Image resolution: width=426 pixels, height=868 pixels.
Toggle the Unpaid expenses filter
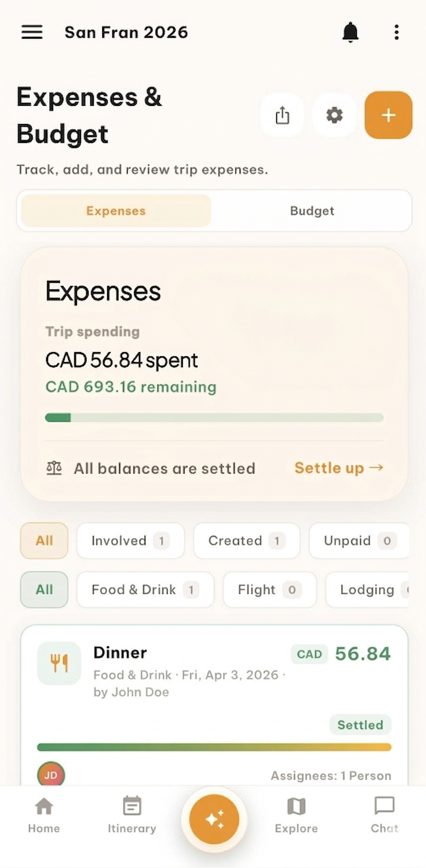pos(359,540)
